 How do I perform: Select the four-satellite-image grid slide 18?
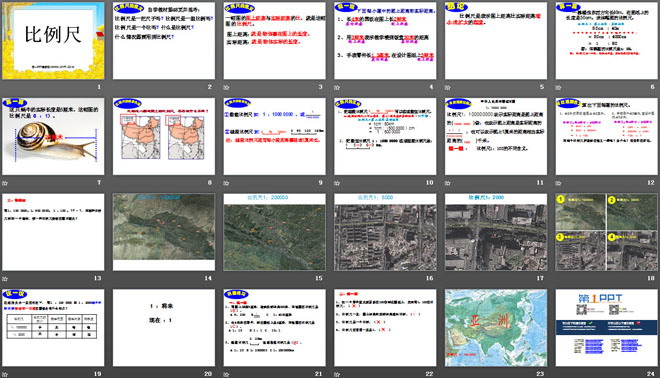coord(607,232)
